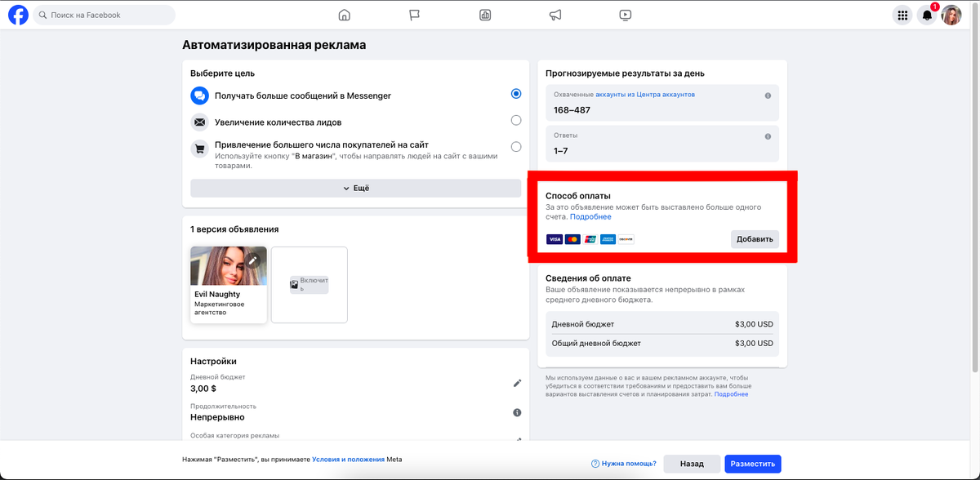This screenshot has width=980, height=480.
Task: Click the Pages flag icon in top bar
Action: pyautogui.click(x=415, y=14)
